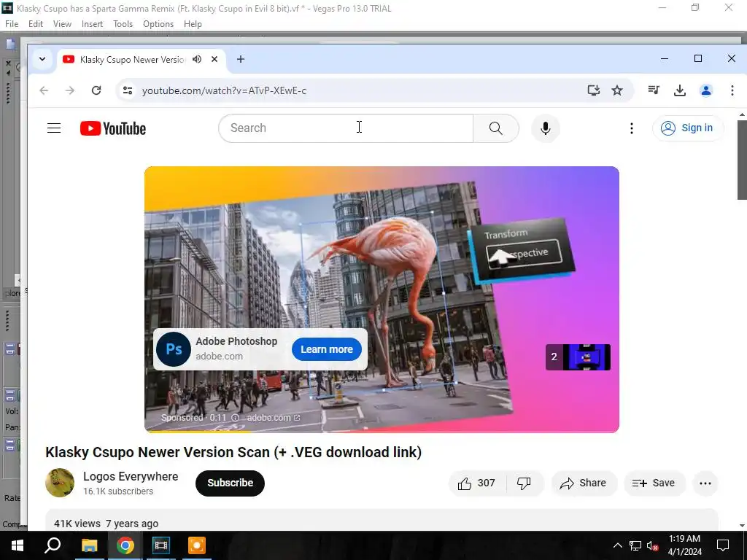Dislike the video

pos(524,483)
